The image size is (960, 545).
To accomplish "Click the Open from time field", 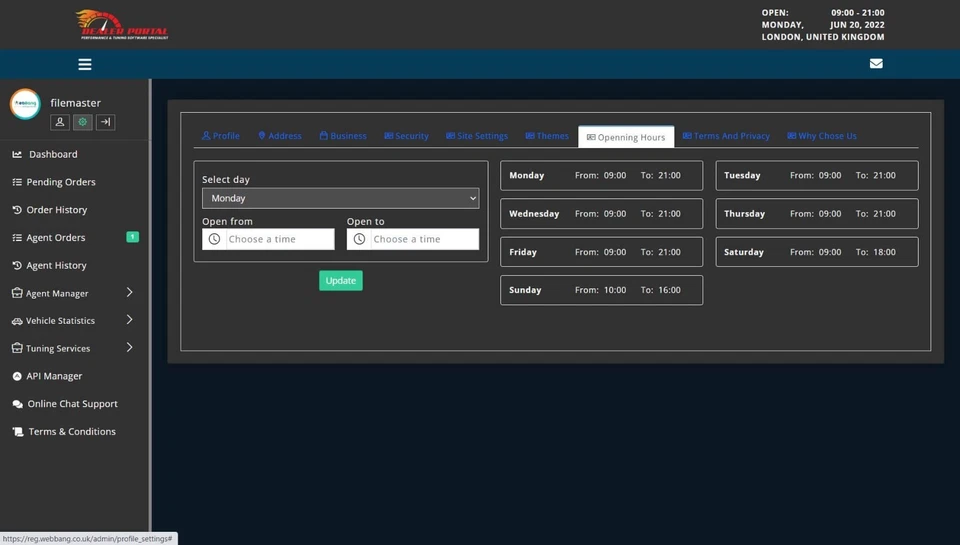I will 268,239.
